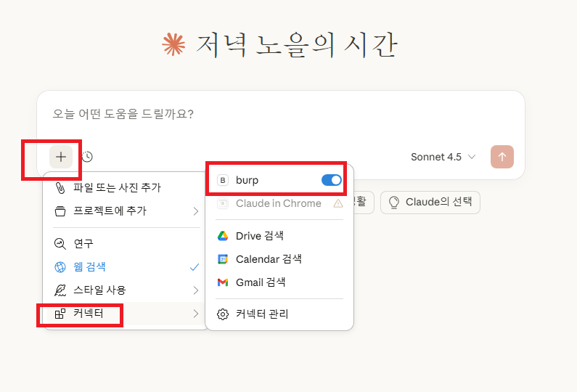This screenshot has width=577, height=392.
Task: Click the message input text field
Action: click(x=280, y=115)
